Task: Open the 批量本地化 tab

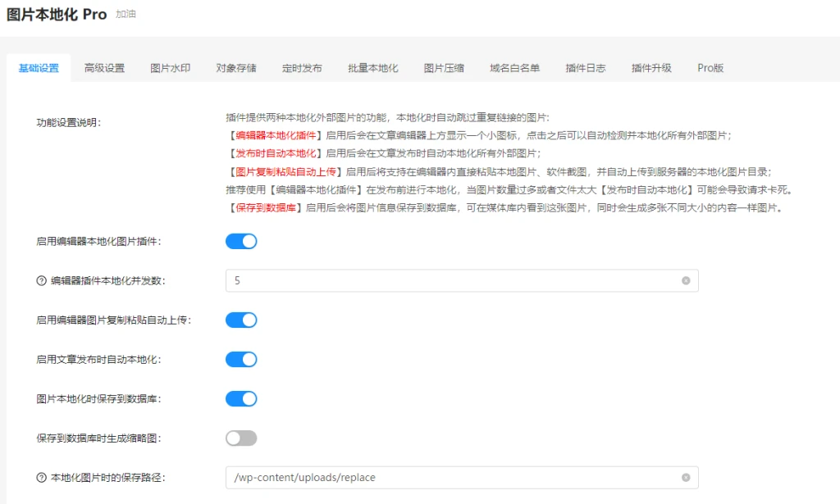Action: click(x=372, y=68)
